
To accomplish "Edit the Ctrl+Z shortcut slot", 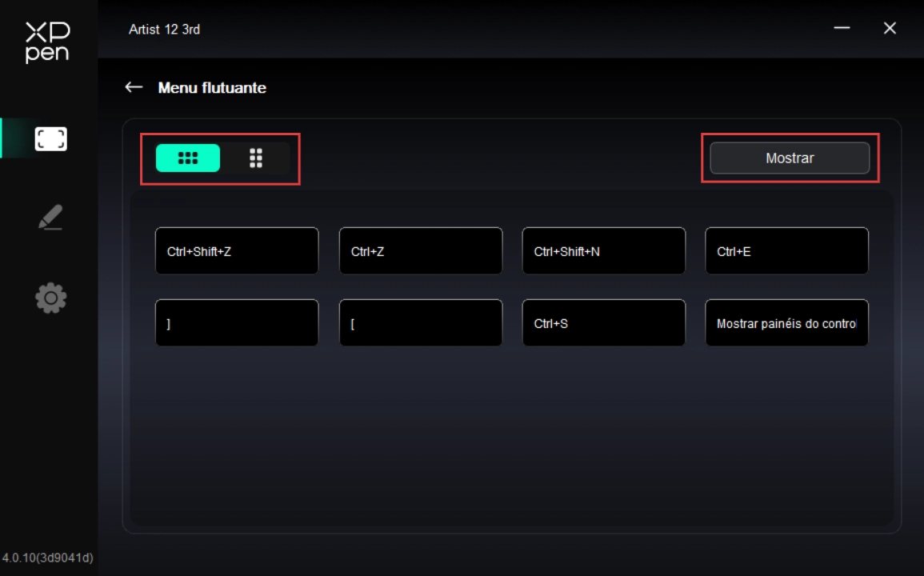I will pyautogui.click(x=421, y=251).
